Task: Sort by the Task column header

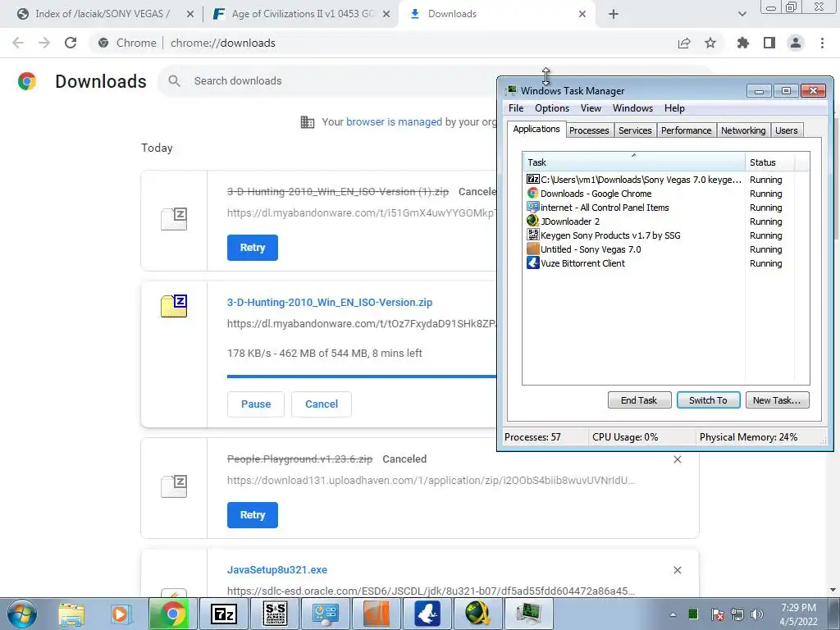Action: tap(634, 162)
